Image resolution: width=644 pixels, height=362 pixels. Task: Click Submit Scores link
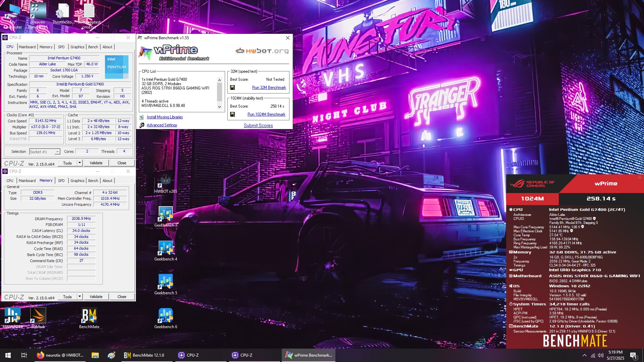[258, 125]
